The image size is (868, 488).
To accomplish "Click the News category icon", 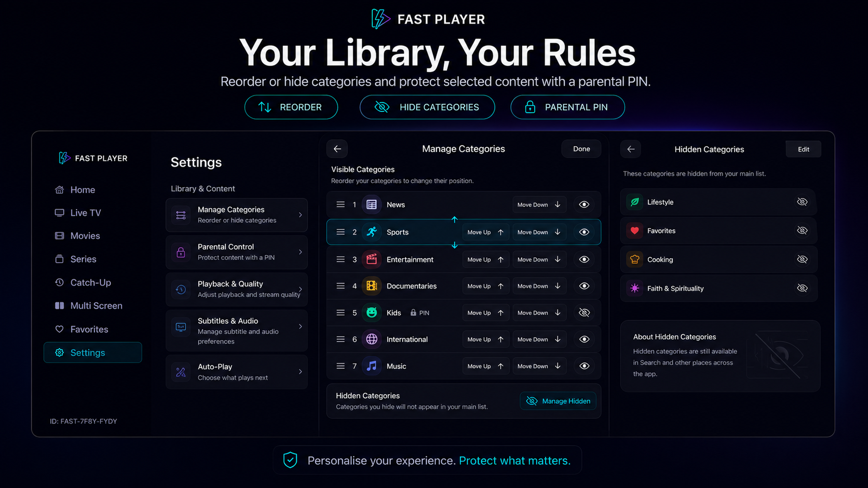I will click(x=371, y=204).
